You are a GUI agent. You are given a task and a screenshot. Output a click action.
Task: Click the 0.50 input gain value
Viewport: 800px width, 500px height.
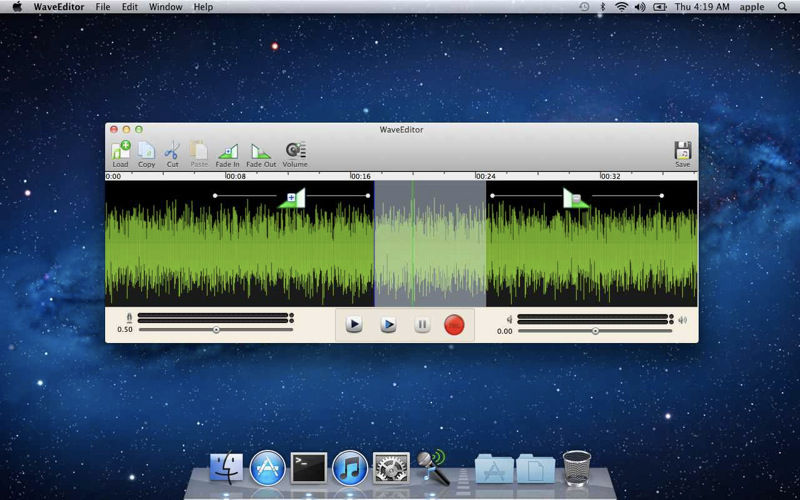pyautogui.click(x=125, y=330)
